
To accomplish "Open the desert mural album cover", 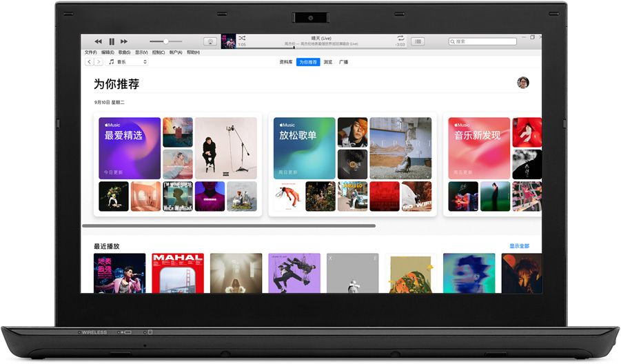I will click(x=400, y=148).
